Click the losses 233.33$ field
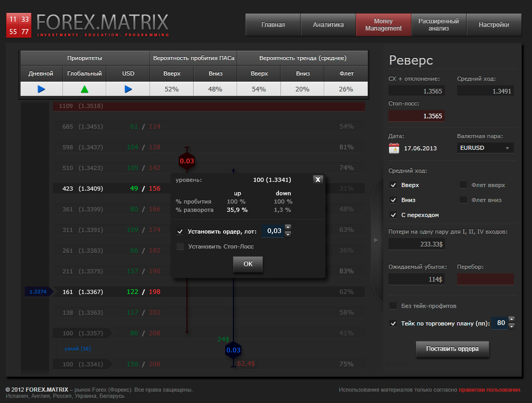Image resolution: width=532 pixels, height=403 pixels. point(417,244)
